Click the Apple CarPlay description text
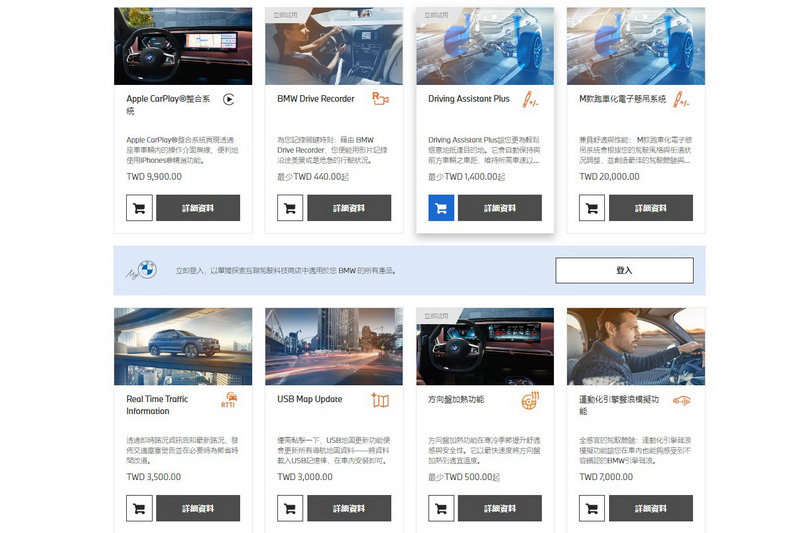The image size is (800, 533). coord(182,150)
